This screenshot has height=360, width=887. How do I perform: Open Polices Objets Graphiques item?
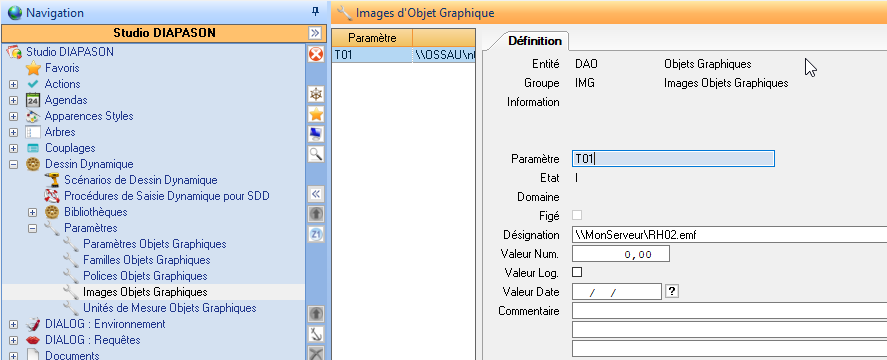pyautogui.click(x=145, y=276)
